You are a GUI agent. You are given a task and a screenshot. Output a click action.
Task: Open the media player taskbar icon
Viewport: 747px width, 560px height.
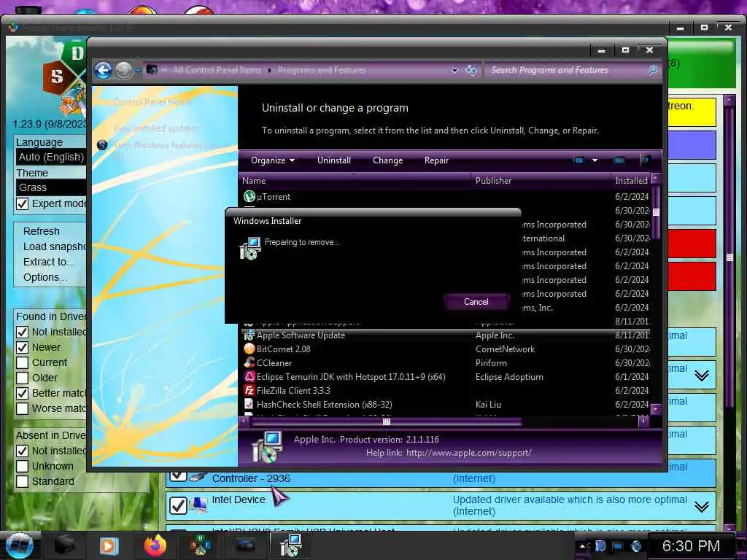tap(109, 545)
